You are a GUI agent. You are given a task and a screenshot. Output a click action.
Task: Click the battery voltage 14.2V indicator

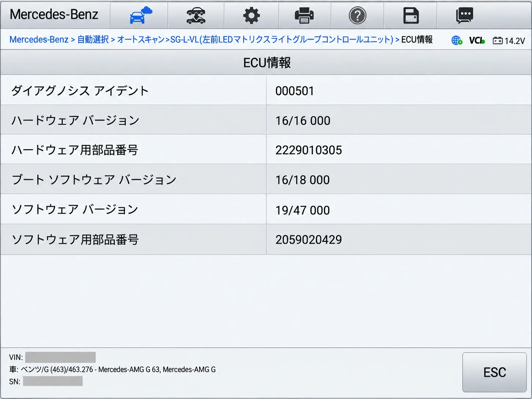point(509,41)
